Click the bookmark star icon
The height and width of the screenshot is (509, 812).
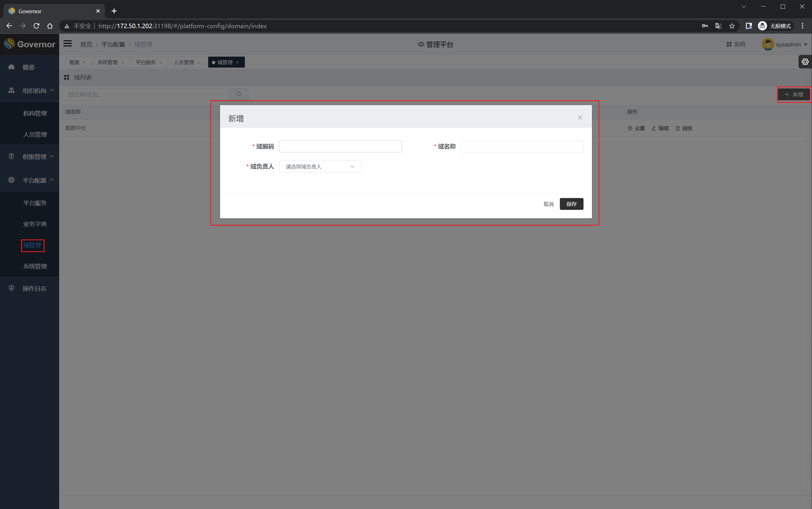[732, 26]
